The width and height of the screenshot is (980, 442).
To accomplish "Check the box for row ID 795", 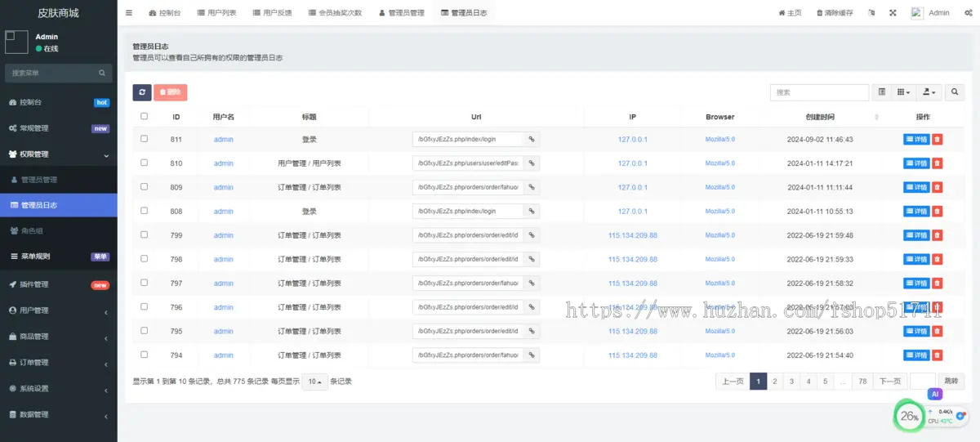I will tap(145, 331).
